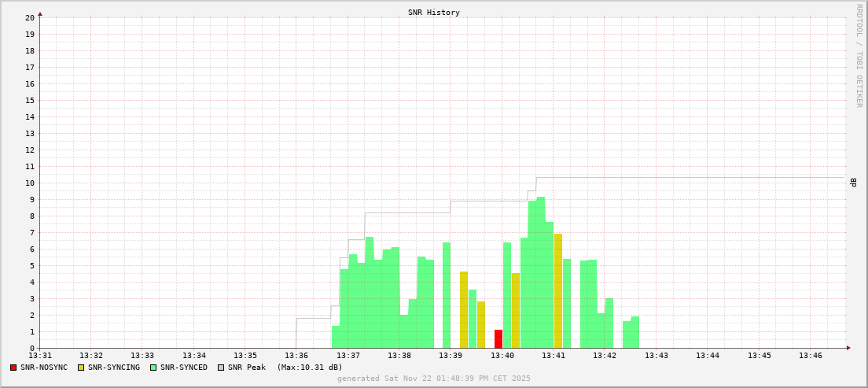This screenshot has width=868, height=388.
Task: Click the green SNR-SYNCED legend swatch
Action: point(153,368)
